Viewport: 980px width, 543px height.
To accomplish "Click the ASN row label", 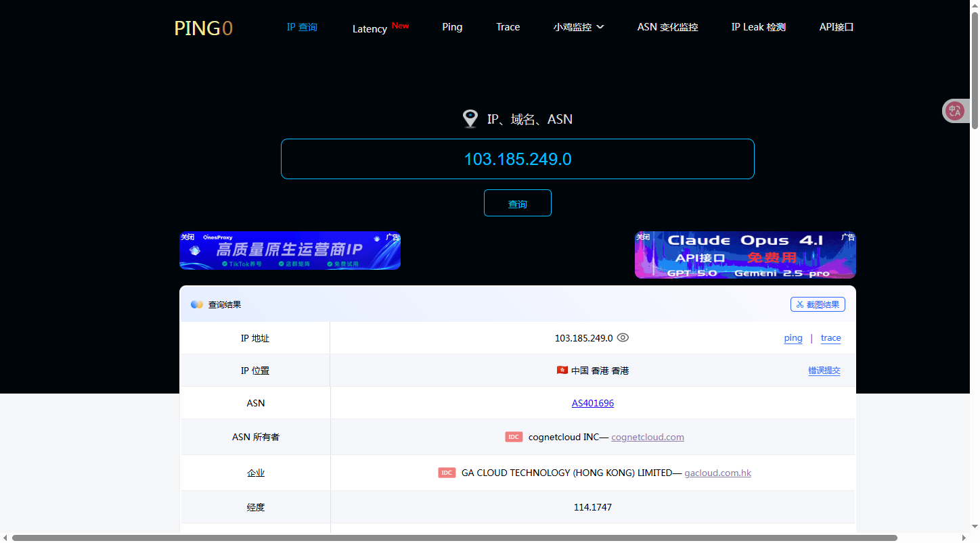I will click(x=256, y=403).
